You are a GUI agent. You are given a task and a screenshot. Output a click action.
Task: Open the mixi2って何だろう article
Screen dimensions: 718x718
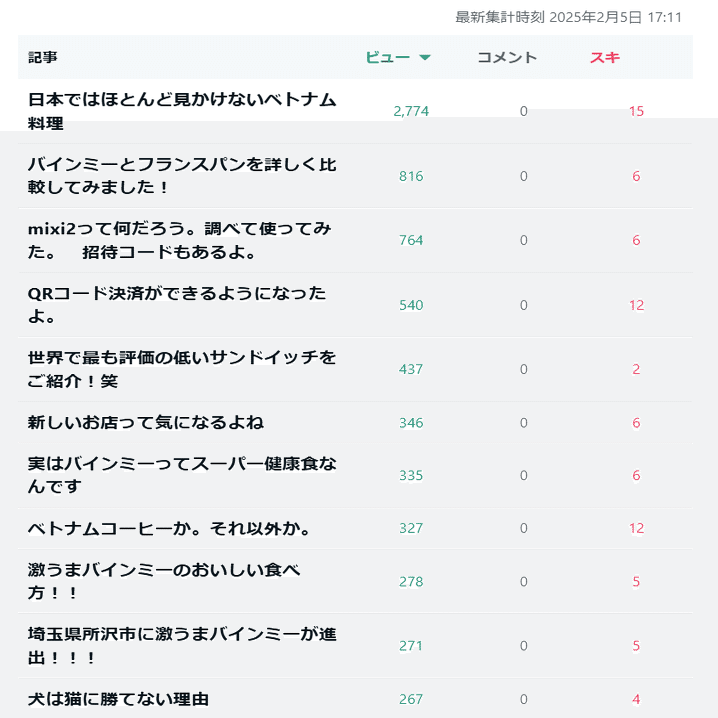(x=179, y=240)
